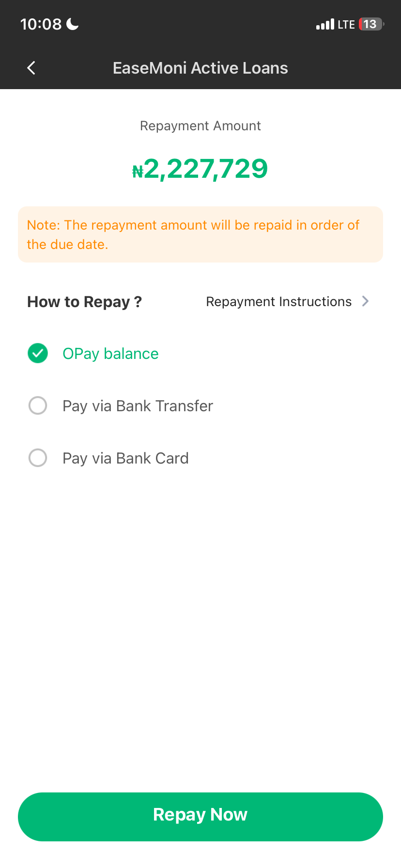Select the Pay via Bank Card radio

tap(38, 458)
